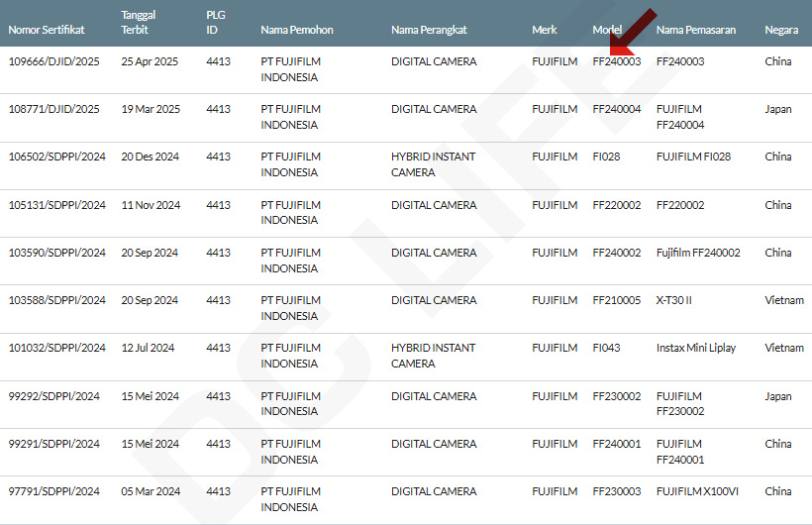Click HYBRID INSTANT CAMERA in the FI028 row

pyautogui.click(x=433, y=164)
